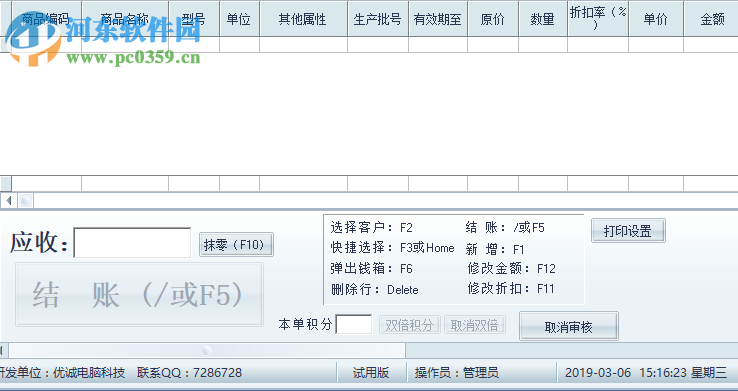Click the 删除行: Delete shortcut text
This screenshot has width=738, height=391.
(x=374, y=289)
